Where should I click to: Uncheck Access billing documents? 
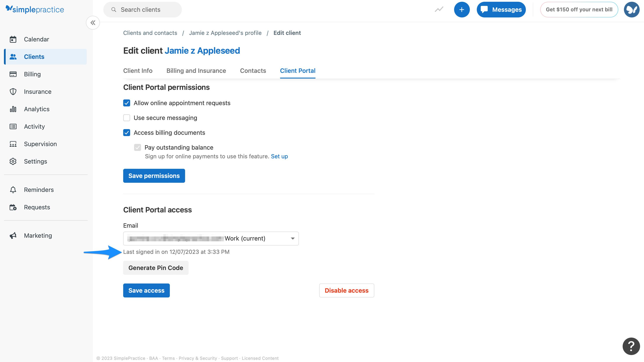pyautogui.click(x=127, y=133)
